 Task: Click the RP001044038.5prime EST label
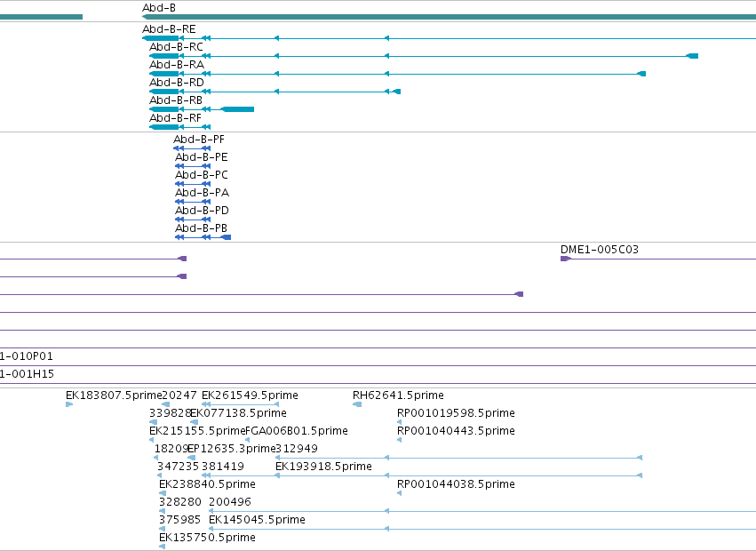tap(456, 484)
